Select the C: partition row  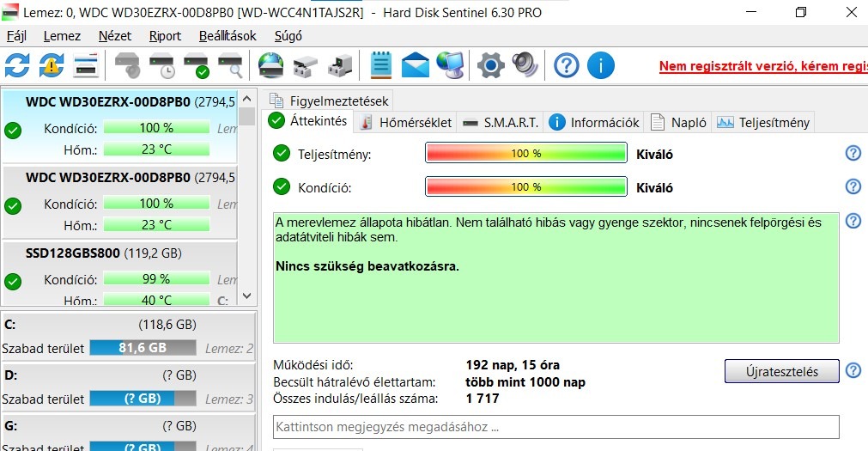point(129,336)
